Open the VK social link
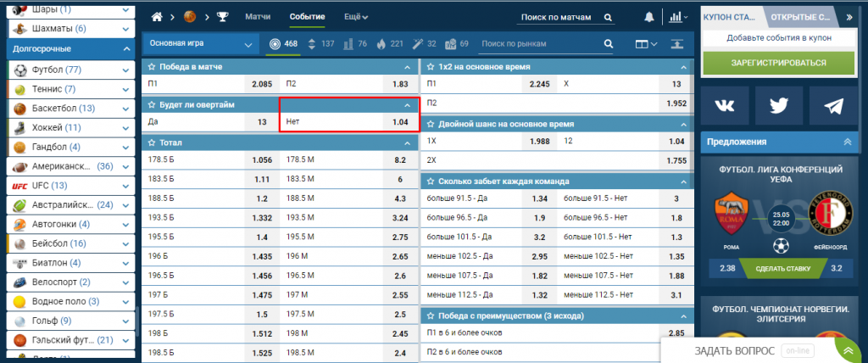 tap(725, 105)
